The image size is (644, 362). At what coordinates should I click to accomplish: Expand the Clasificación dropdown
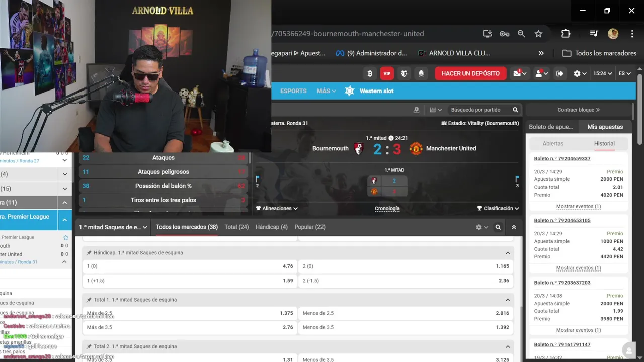(498, 208)
